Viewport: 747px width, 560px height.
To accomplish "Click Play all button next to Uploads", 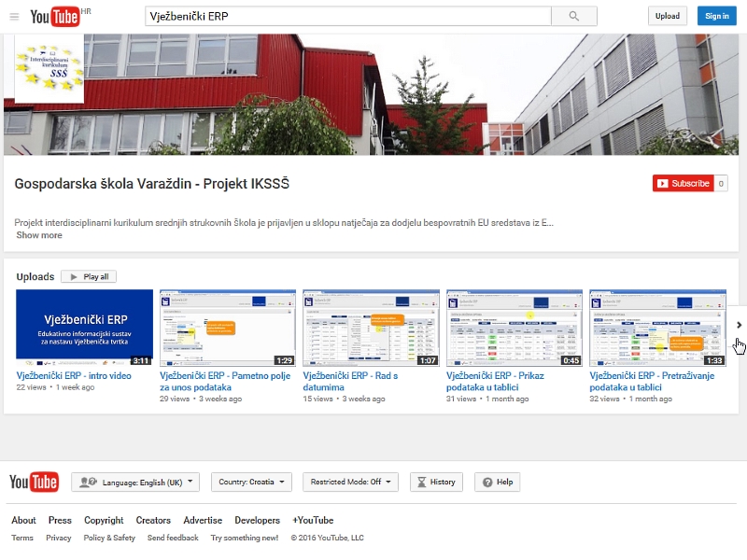I will pyautogui.click(x=89, y=276).
